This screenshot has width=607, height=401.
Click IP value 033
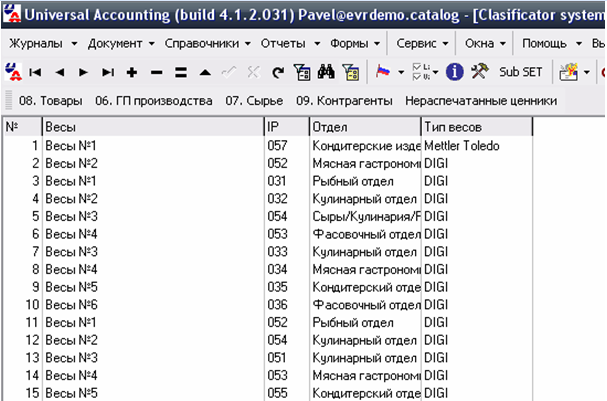(278, 252)
